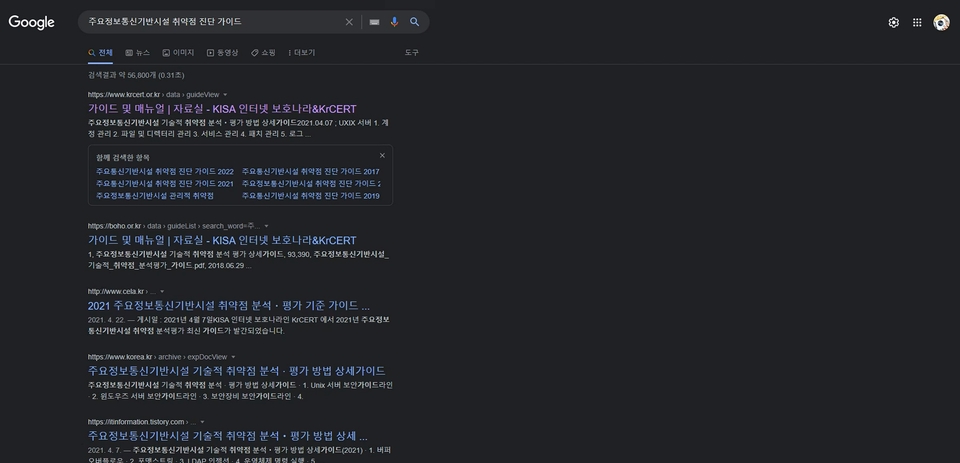The image size is (960, 463).
Task: Open Google settings gear icon
Action: [x=893, y=23]
